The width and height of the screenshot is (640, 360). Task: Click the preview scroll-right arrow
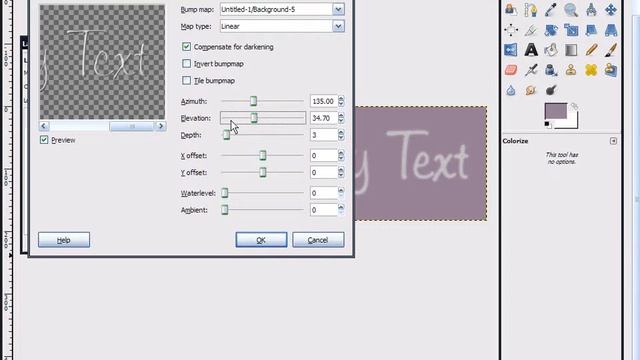[x=161, y=126]
